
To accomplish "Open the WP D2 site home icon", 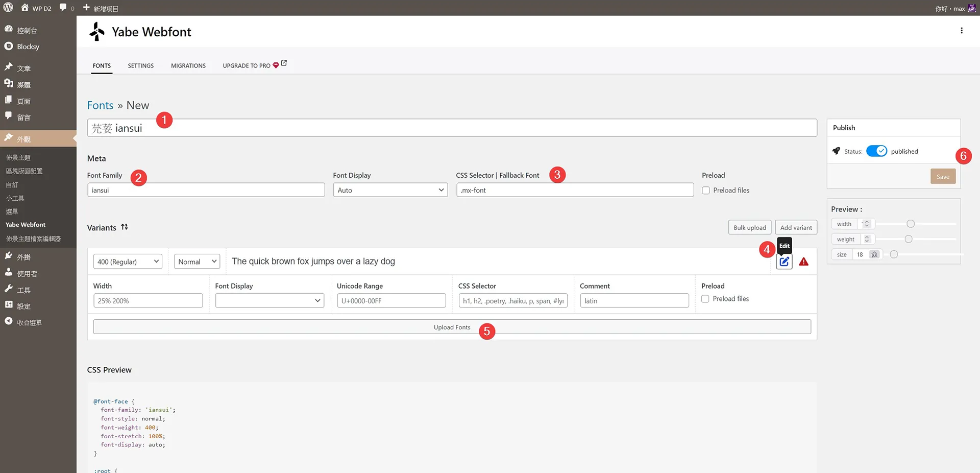I will (x=24, y=8).
